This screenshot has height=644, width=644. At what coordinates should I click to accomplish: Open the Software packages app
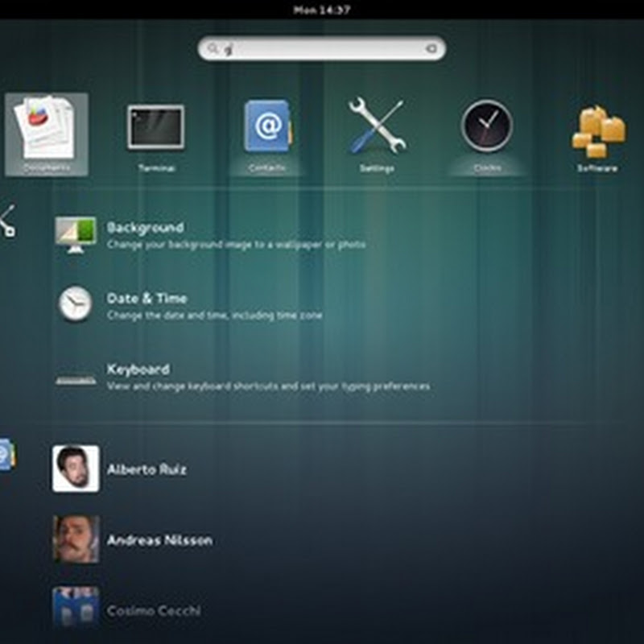pyautogui.click(x=597, y=134)
